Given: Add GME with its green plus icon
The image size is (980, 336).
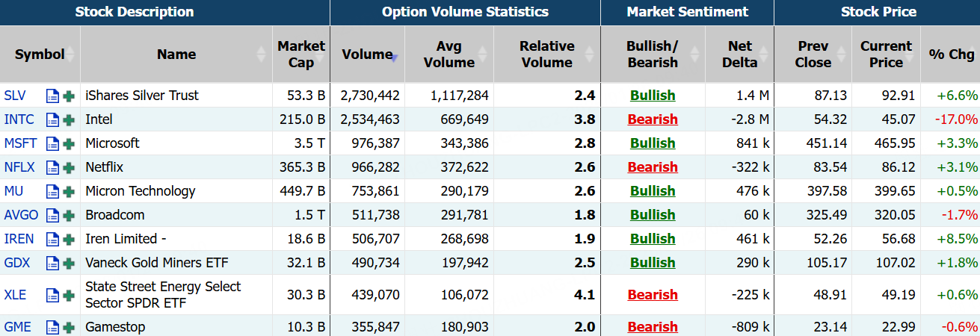Looking at the screenshot, I should pyautogui.click(x=69, y=327).
